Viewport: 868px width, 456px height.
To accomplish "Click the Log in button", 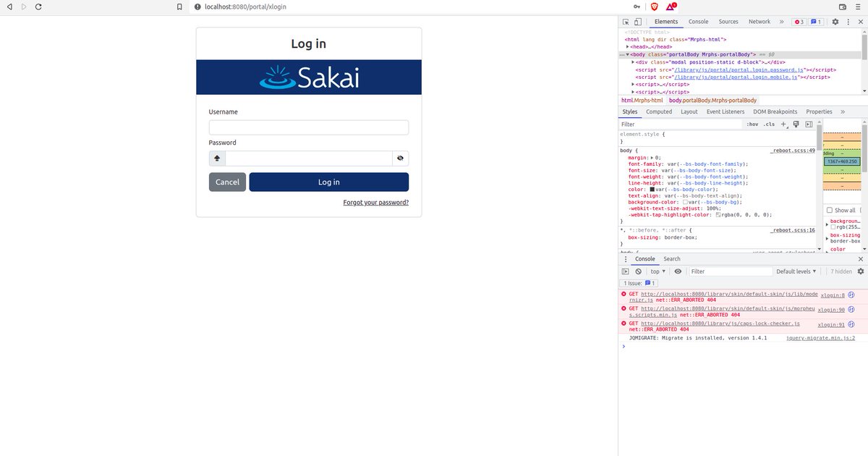I will pyautogui.click(x=329, y=182).
